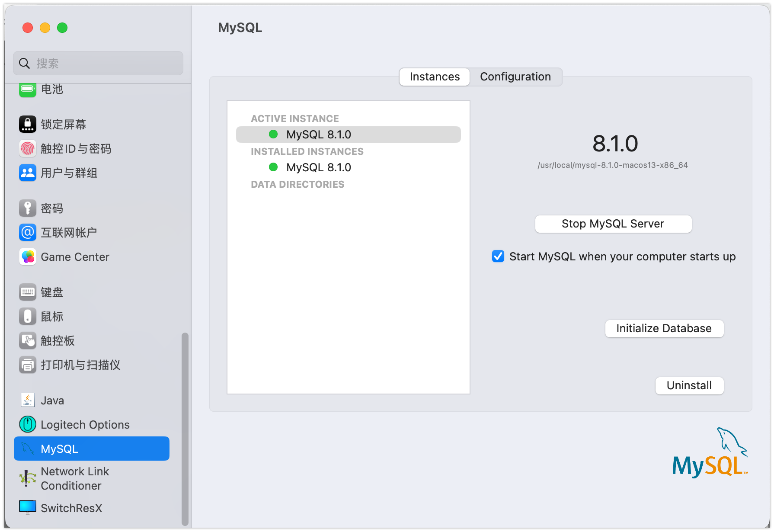The height and width of the screenshot is (532, 774).
Task: Open the SwitchResX display icon
Action: pyautogui.click(x=28, y=508)
